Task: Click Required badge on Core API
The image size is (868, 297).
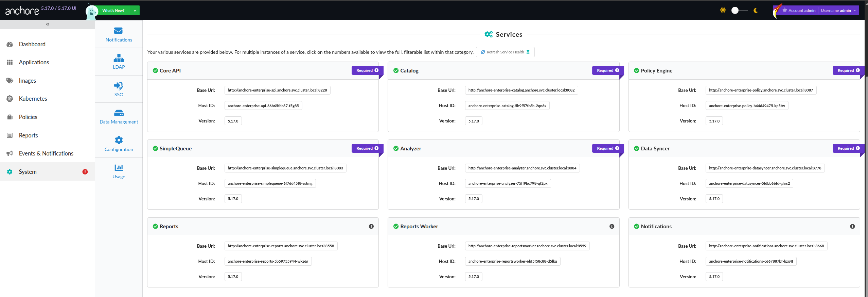Action: tap(367, 70)
